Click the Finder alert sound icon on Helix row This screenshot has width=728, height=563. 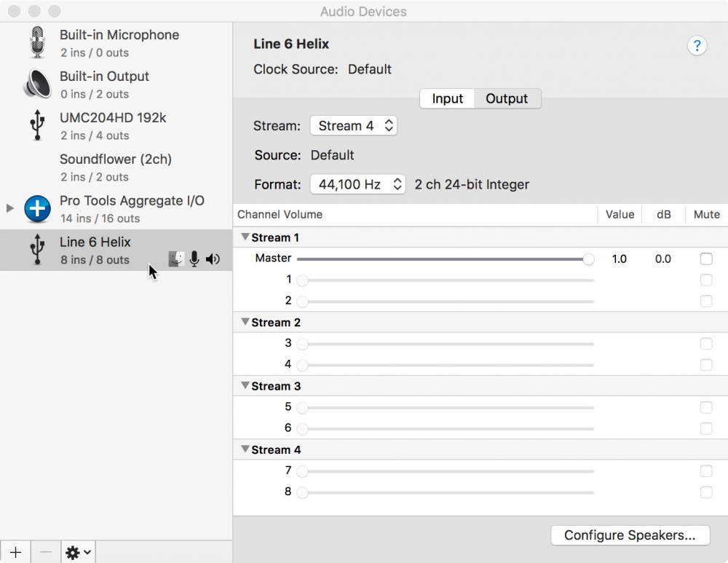click(x=176, y=259)
